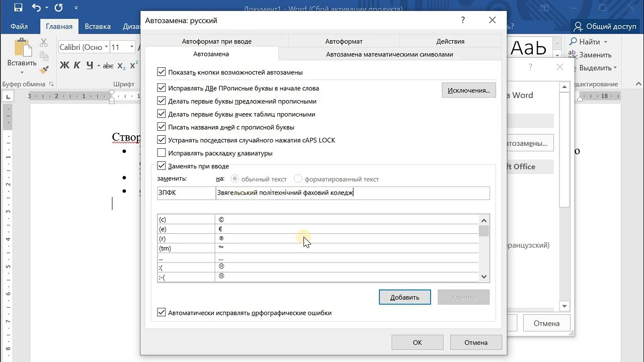
Task: Open AutoCorrect dialog help question mark
Action: [463, 21]
